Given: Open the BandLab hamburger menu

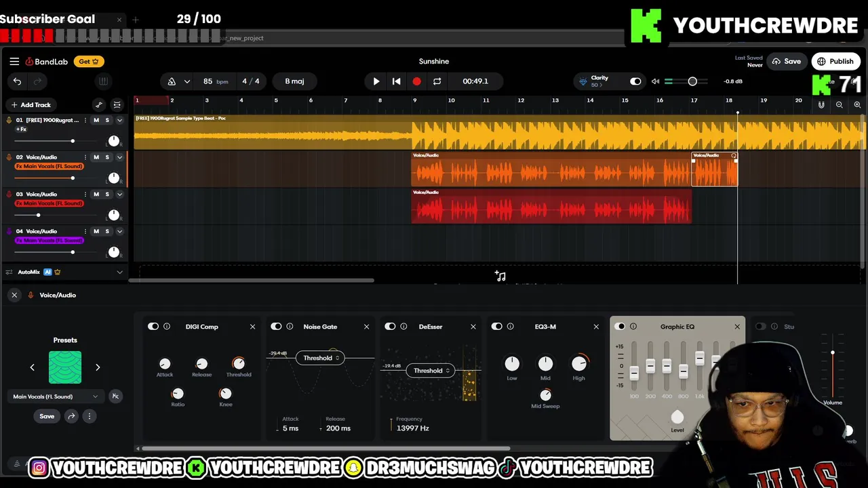Looking at the screenshot, I should pyautogui.click(x=14, y=61).
